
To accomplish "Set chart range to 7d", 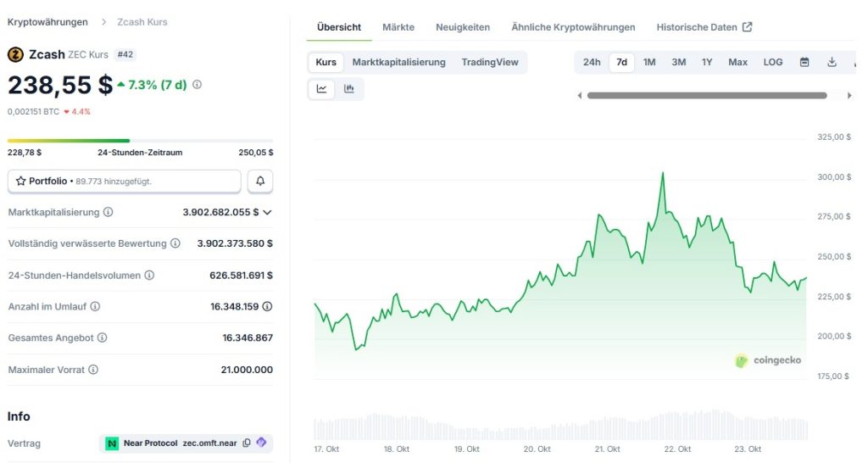I will 621,62.
